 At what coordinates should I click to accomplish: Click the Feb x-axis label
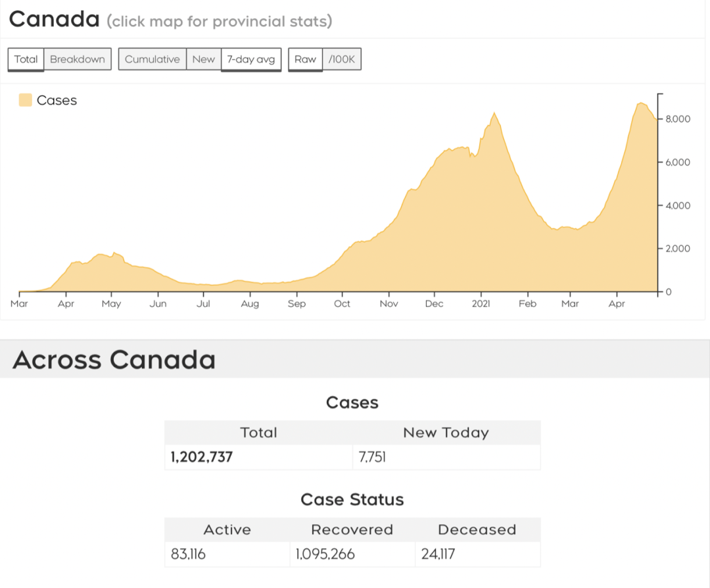[x=527, y=303]
